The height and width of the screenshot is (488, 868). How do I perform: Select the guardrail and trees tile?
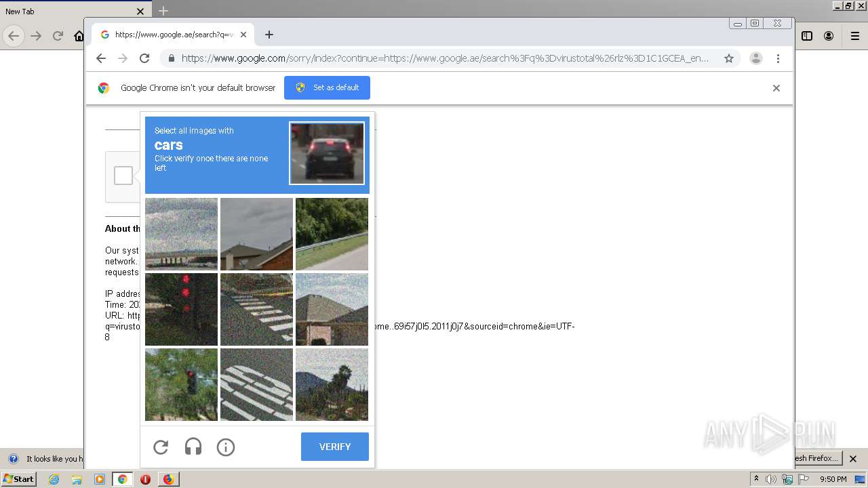(x=332, y=234)
